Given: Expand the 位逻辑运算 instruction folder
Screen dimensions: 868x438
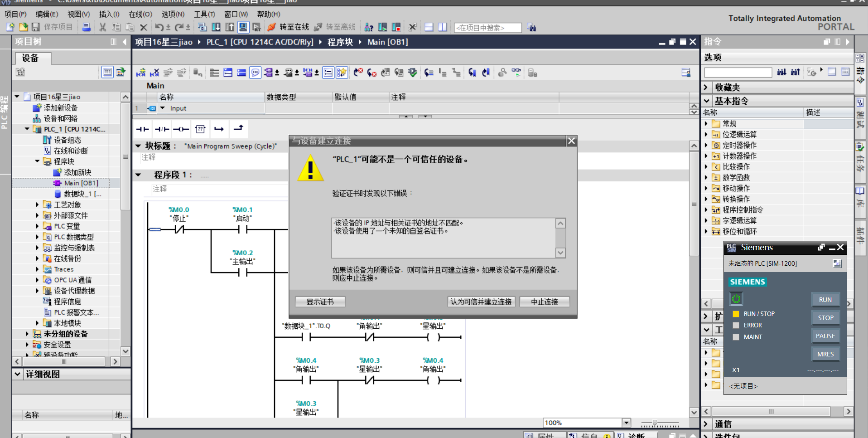Looking at the screenshot, I should [706, 134].
